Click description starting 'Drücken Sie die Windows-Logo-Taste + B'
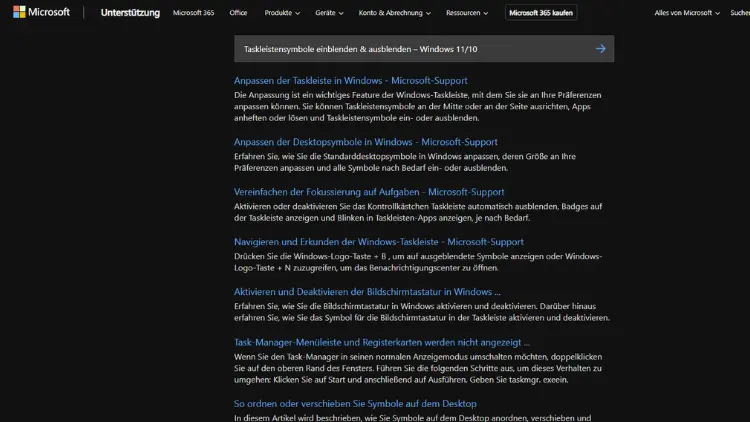The width and height of the screenshot is (750, 422). (418, 262)
